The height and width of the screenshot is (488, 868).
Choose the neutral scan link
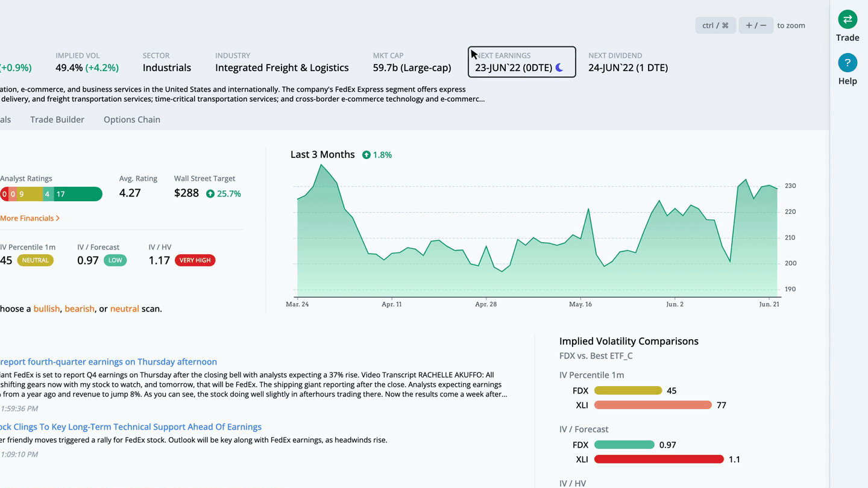point(125,308)
